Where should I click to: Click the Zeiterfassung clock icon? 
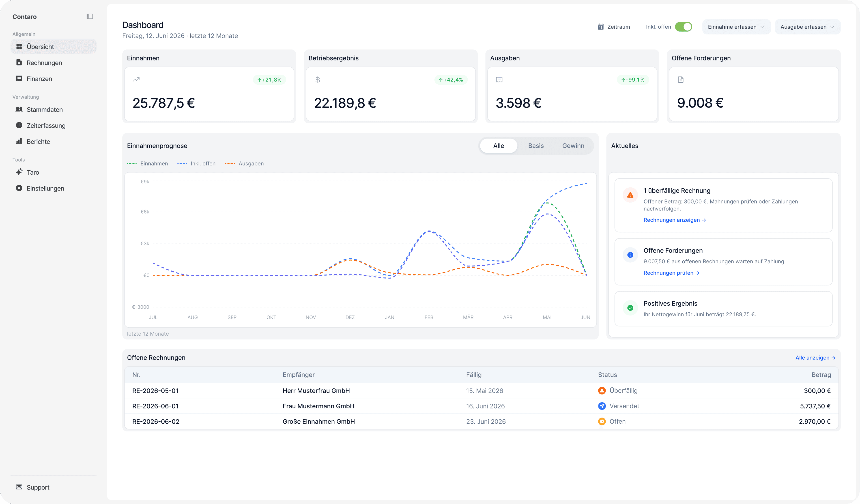tap(19, 125)
